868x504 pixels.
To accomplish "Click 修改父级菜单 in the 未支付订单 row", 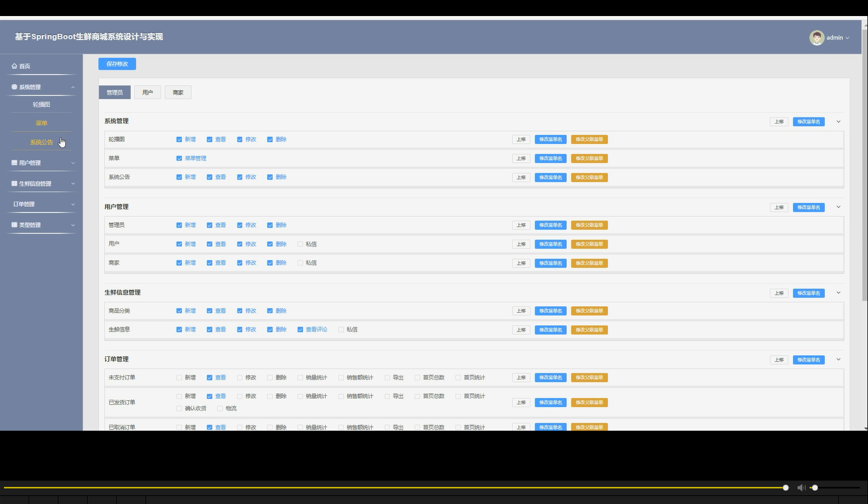I will click(589, 378).
